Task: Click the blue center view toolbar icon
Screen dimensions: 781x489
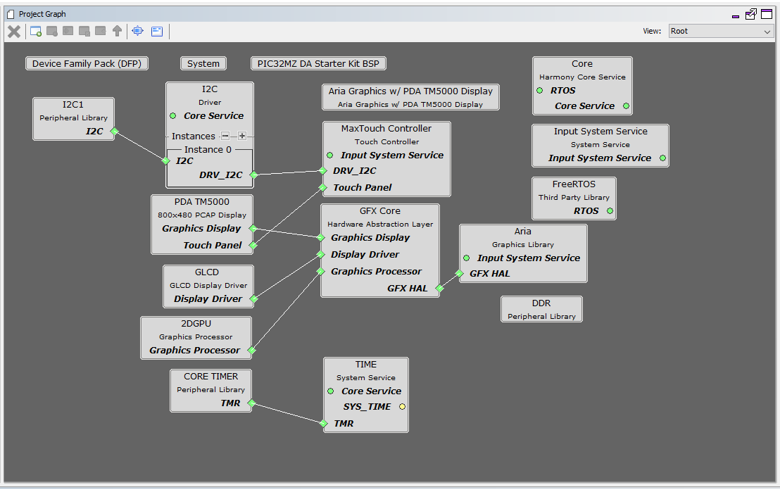Action: click(x=137, y=31)
